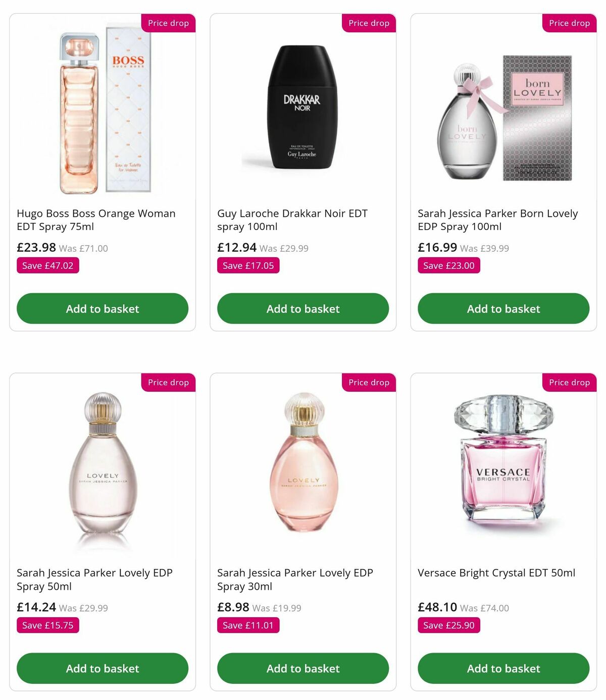Add Versace Bright Crystal to basket

[x=503, y=668]
